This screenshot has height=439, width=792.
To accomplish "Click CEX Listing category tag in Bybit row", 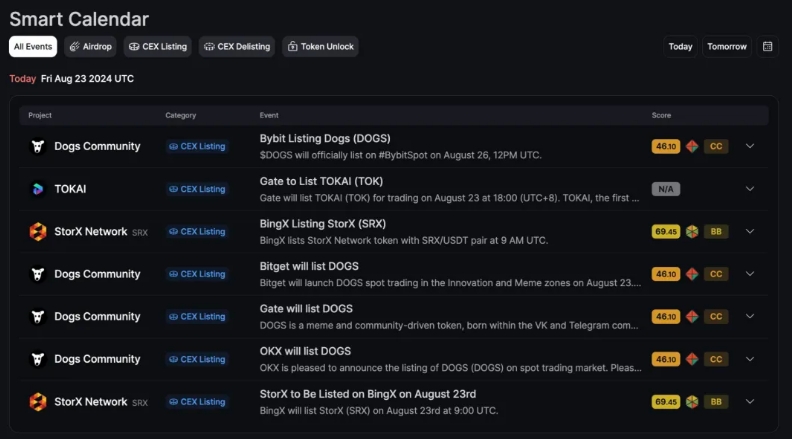I will coord(197,147).
